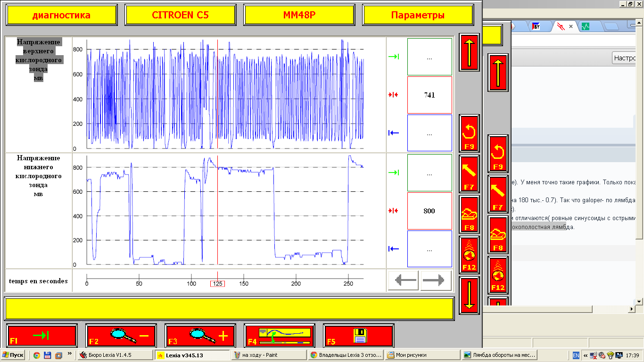The image size is (644, 362).
Task: Select the 125 cursor marker on time axis
Action: (x=217, y=284)
